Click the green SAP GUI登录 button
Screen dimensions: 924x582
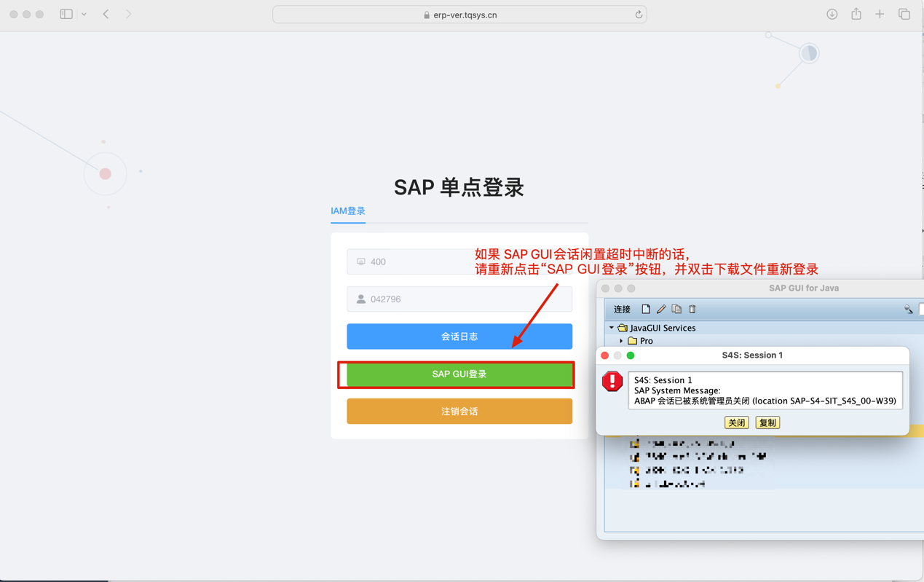click(459, 374)
